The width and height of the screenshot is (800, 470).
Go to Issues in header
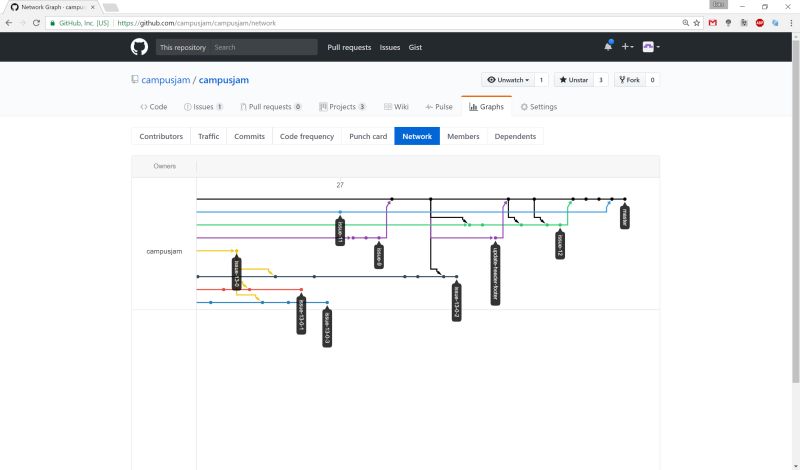click(x=390, y=47)
